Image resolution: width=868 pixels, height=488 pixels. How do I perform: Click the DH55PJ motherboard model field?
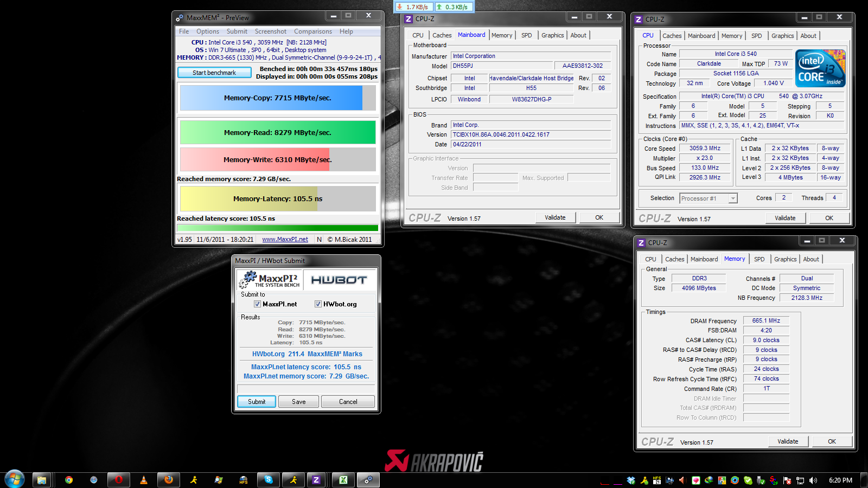(501, 66)
